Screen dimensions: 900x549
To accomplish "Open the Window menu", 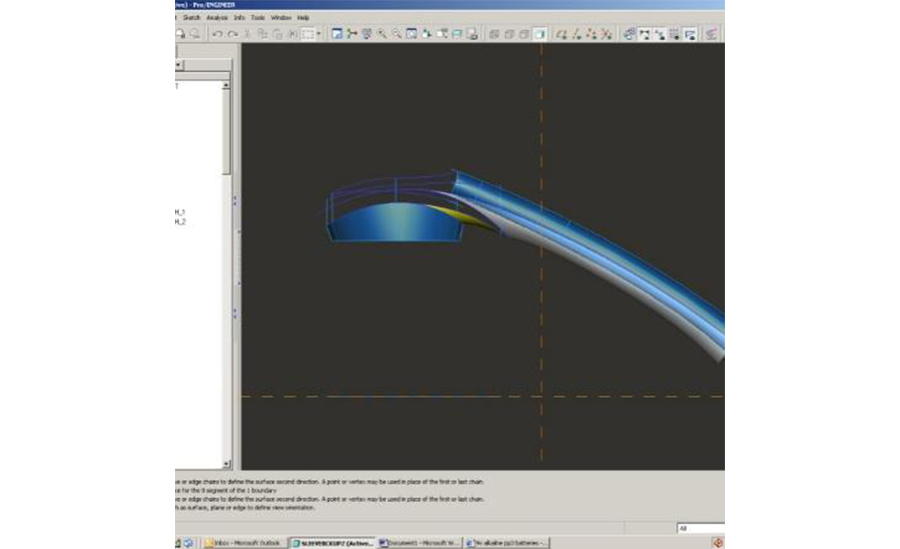I will coord(281,18).
